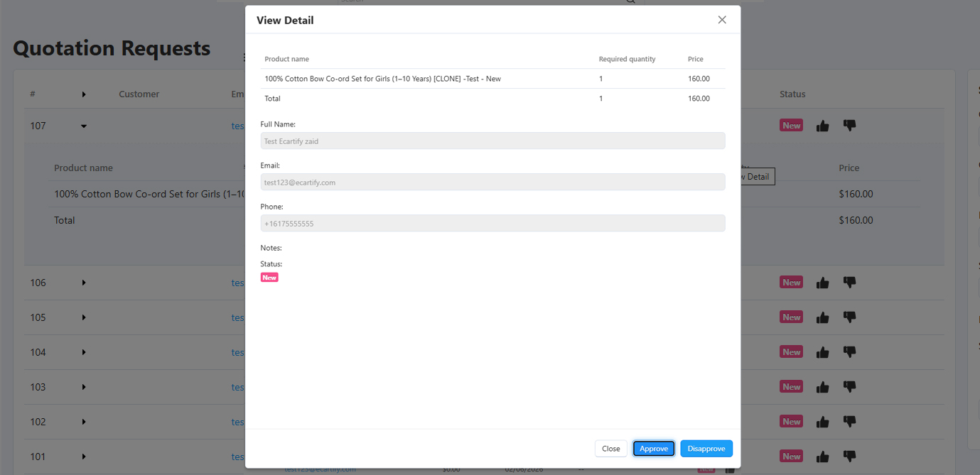Expand all rows via header arrow
980x475 pixels.
click(x=84, y=94)
